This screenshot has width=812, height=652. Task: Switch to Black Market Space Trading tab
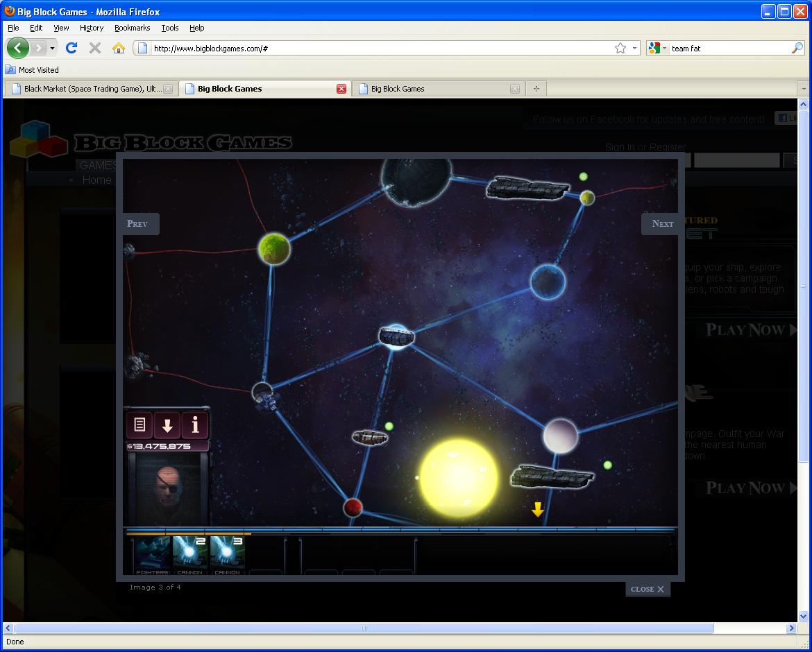pyautogui.click(x=90, y=89)
